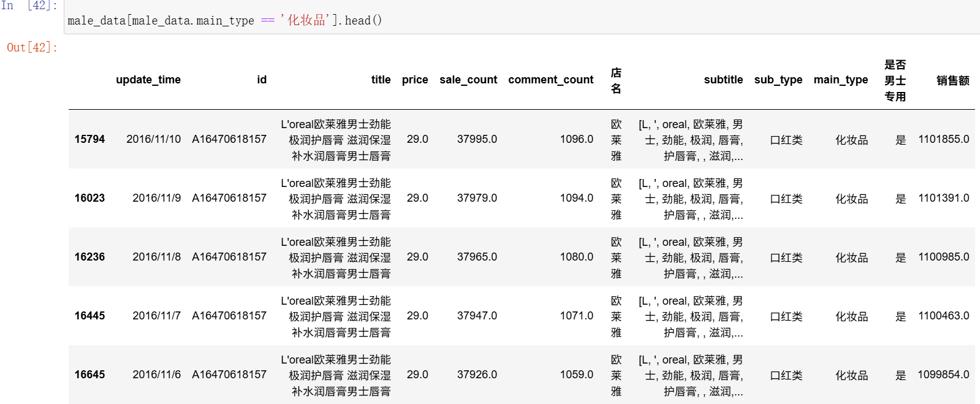Select row index 16445

(x=89, y=316)
